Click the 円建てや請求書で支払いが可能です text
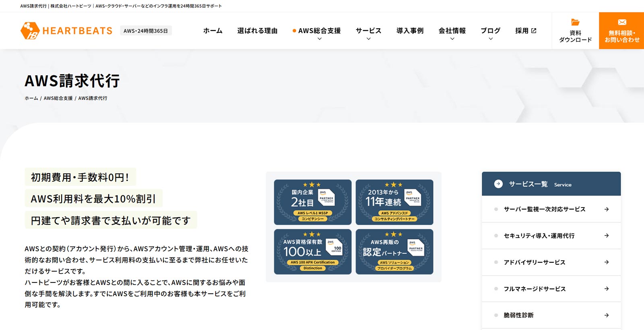Image resolution: width=644 pixels, height=330 pixels. 111,220
